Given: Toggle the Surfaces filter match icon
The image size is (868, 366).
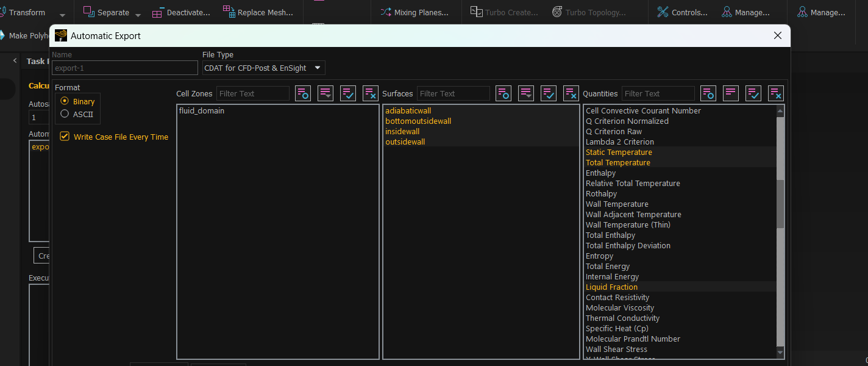Looking at the screenshot, I should (x=503, y=93).
